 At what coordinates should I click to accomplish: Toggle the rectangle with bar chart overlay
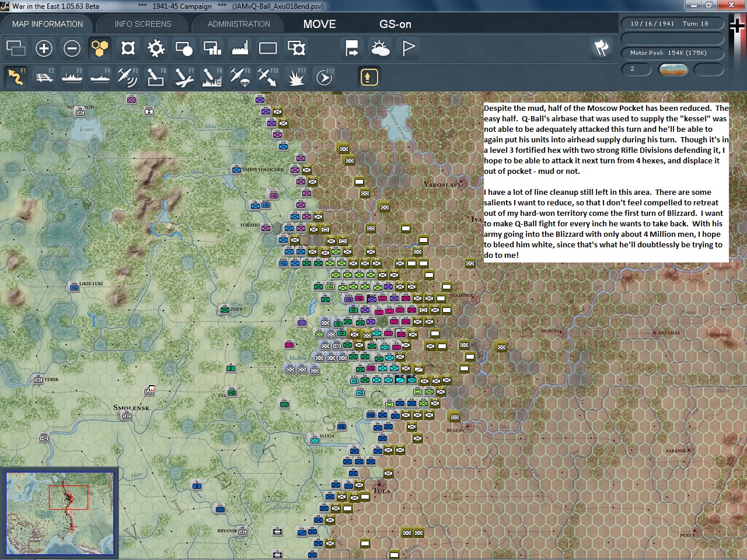[212, 48]
